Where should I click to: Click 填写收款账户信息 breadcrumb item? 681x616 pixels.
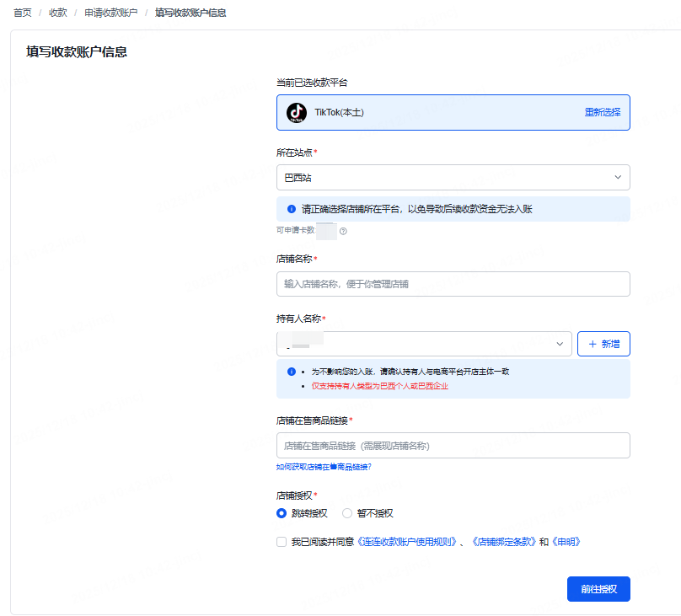click(x=190, y=13)
